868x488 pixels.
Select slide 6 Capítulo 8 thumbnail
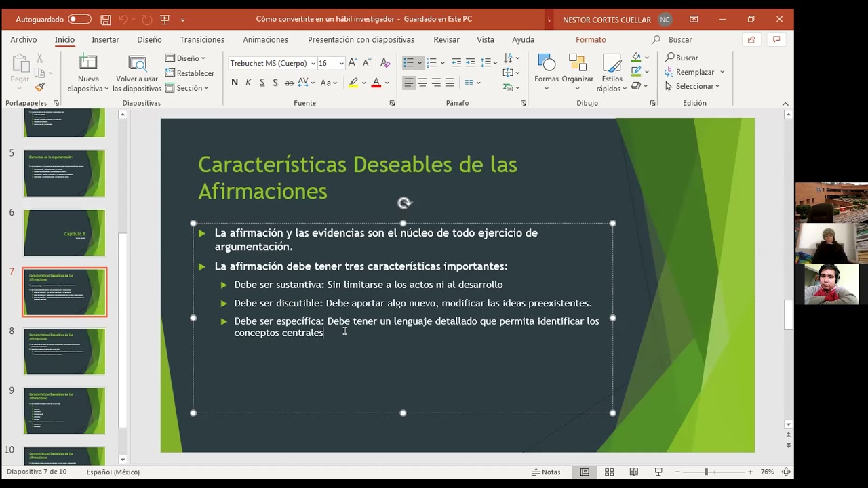(x=65, y=232)
